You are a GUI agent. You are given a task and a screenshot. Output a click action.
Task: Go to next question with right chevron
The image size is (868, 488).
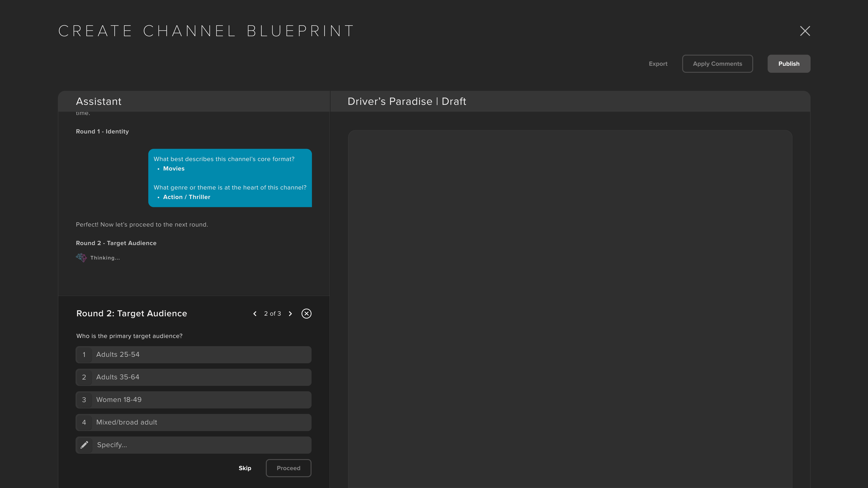[290, 314]
